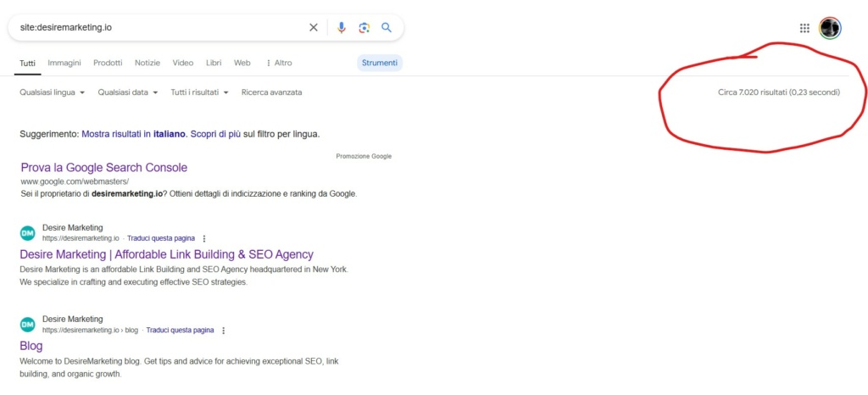The image size is (868, 395).
Task: Click the Promozione Google label
Action: (x=364, y=157)
